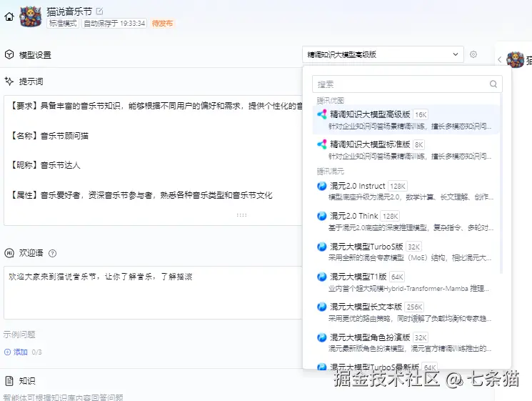
Task: Add an example question via 添加
Action: [16, 352]
